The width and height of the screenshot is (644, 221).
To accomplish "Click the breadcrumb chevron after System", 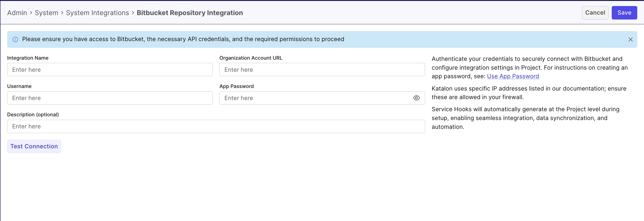I will click(x=62, y=13).
